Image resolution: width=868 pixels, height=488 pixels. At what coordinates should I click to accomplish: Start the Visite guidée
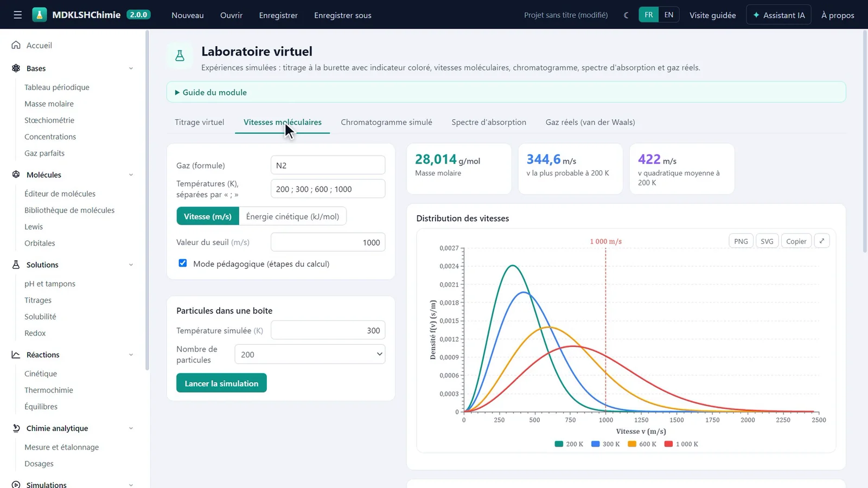tap(712, 15)
